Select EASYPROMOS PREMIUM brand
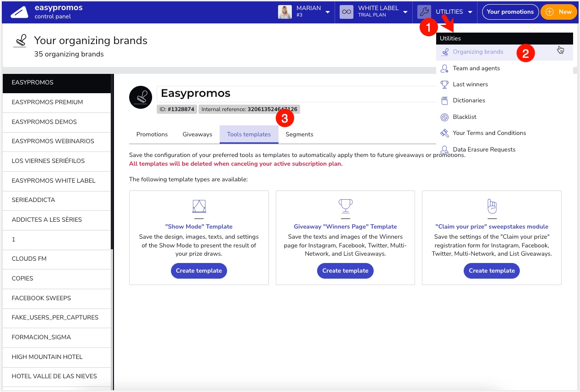The image size is (580, 392). [57, 102]
